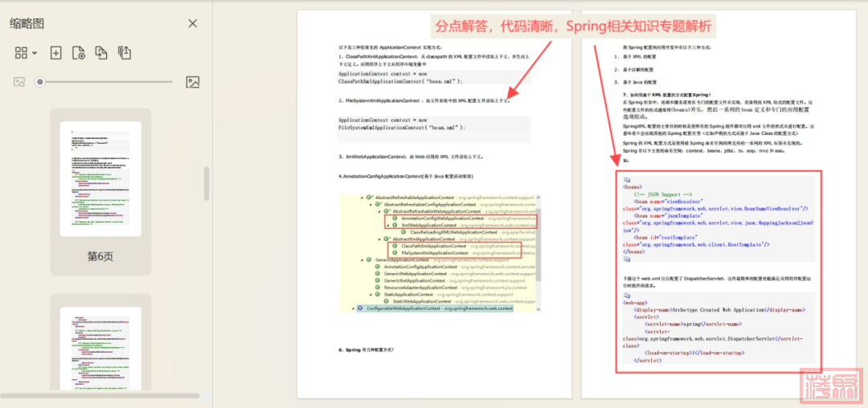Expand the GenericApplicationContext tree node
Viewport: 868px width, 408px height.
pyautogui.click(x=362, y=259)
